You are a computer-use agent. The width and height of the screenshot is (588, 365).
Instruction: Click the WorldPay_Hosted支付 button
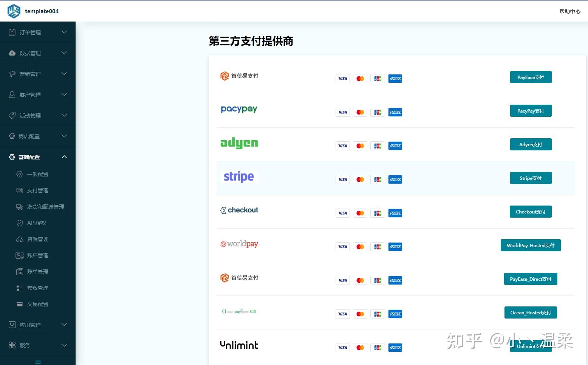(x=531, y=245)
